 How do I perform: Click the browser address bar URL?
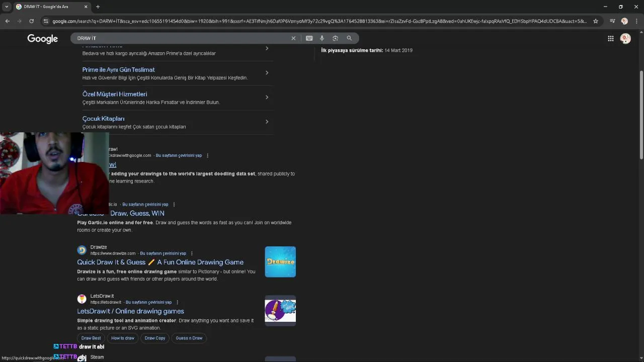tap(319, 21)
